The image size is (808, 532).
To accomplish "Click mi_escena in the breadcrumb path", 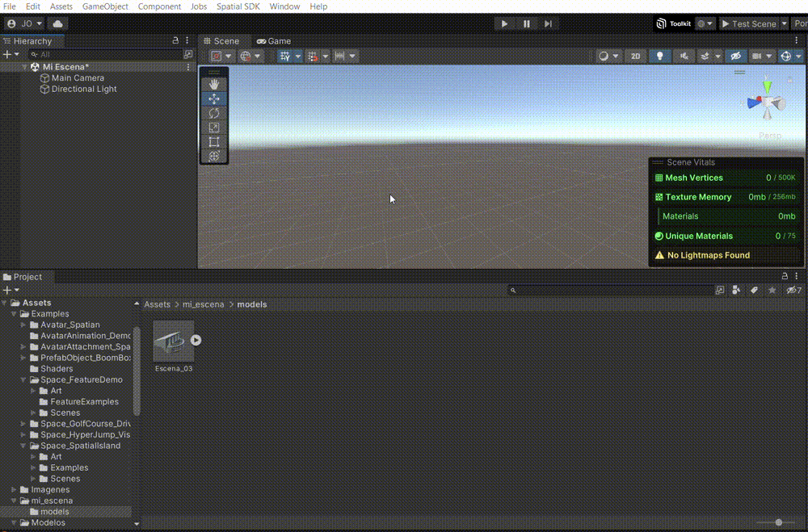I will 202,304.
